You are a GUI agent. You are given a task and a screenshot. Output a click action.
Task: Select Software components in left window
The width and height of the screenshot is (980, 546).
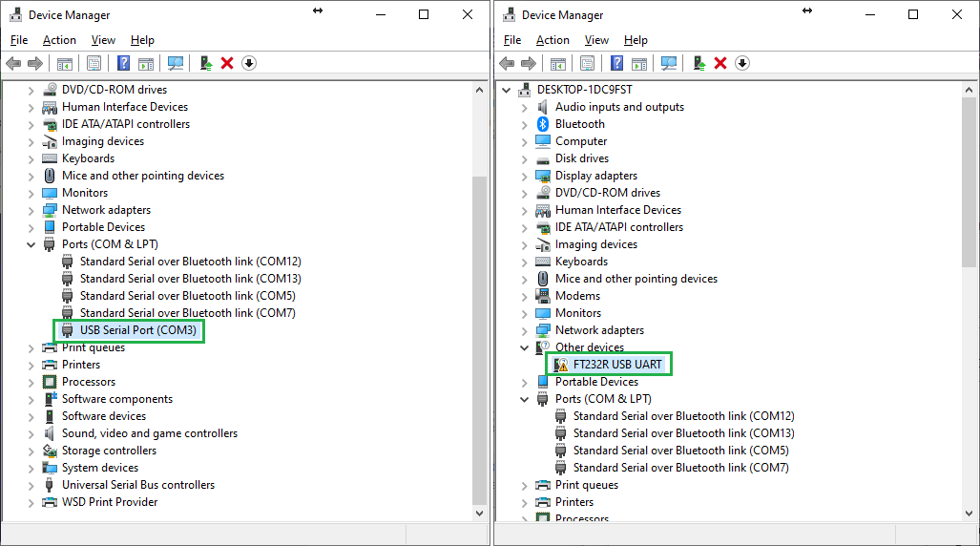click(116, 399)
